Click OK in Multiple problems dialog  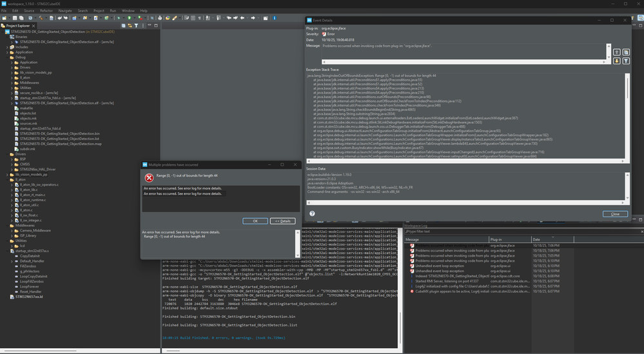pos(255,221)
